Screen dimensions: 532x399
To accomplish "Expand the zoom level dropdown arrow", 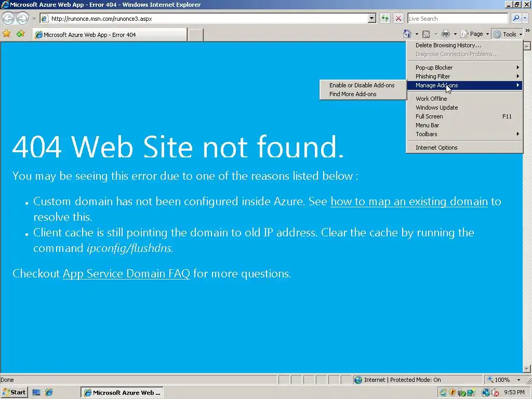I will [518, 380].
